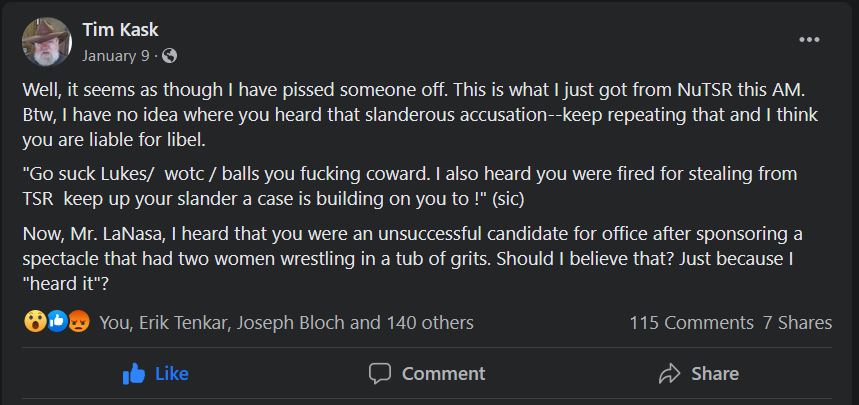Open Tim Kask's profile picture

click(x=47, y=42)
